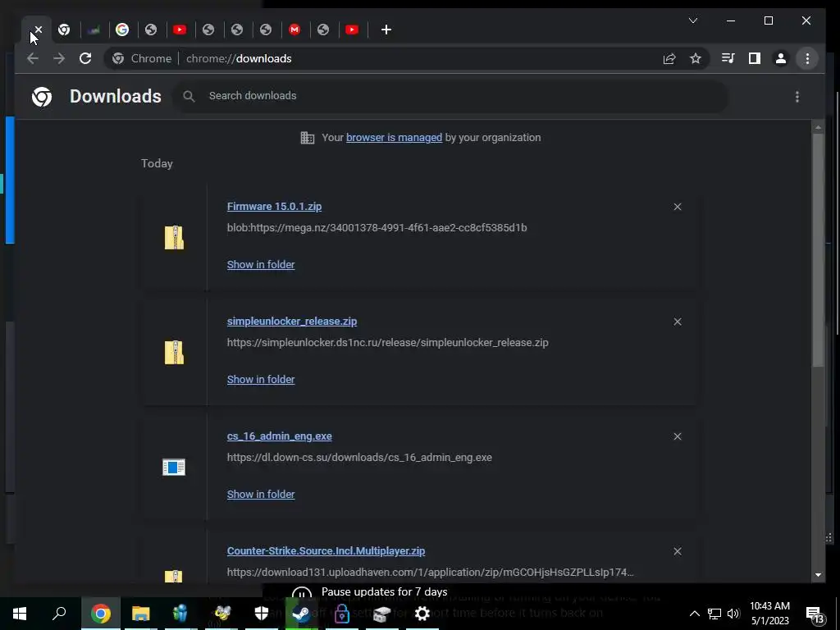Open Steam from the taskbar
Image resolution: width=840 pixels, height=630 pixels.
302,614
